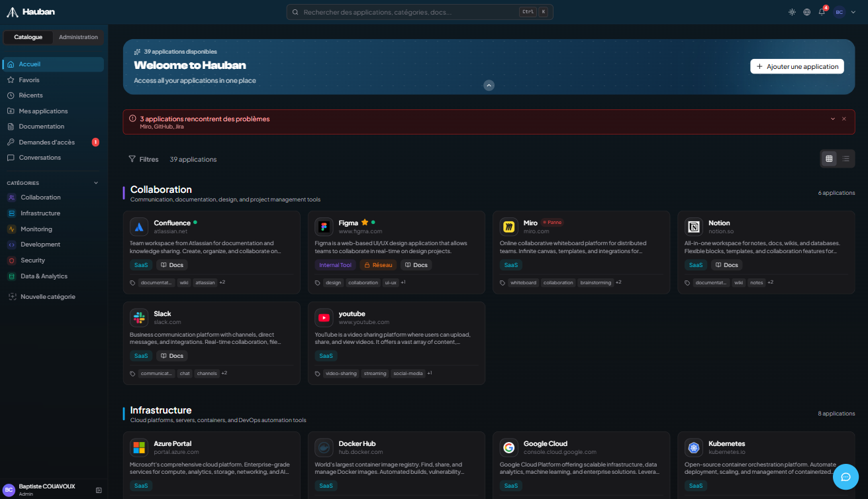Click the application search field
The width and height of the screenshot is (868, 499).
(x=420, y=12)
